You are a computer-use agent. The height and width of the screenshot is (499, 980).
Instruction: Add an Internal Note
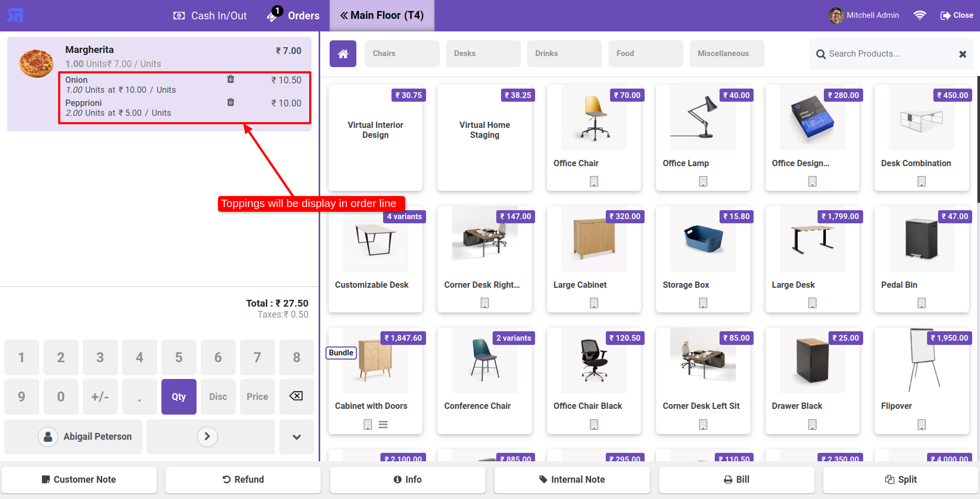point(572,480)
